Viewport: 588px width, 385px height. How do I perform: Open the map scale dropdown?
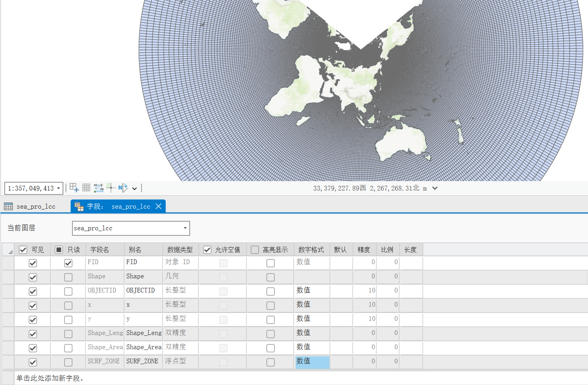pyautogui.click(x=58, y=188)
